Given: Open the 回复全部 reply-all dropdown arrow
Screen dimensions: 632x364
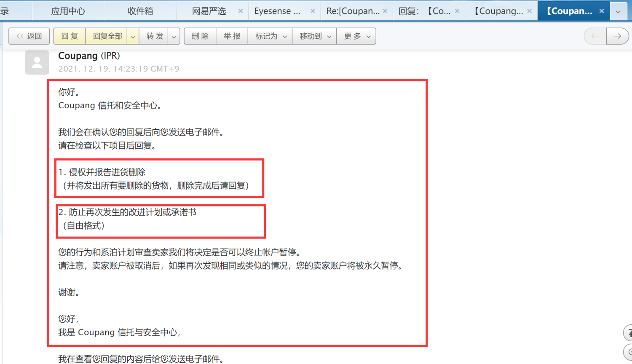Looking at the screenshot, I should coord(132,36).
